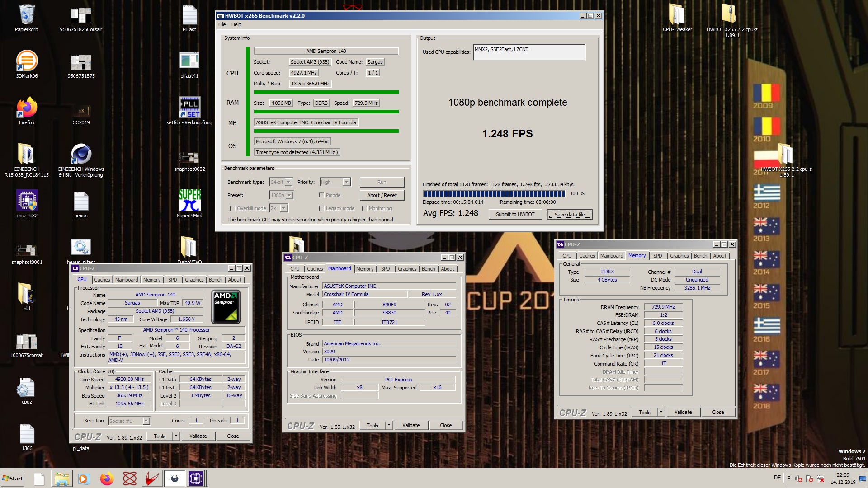Switch to SPD tab in middle CPU-Z window
This screenshot has height=488, width=868.
point(385,269)
